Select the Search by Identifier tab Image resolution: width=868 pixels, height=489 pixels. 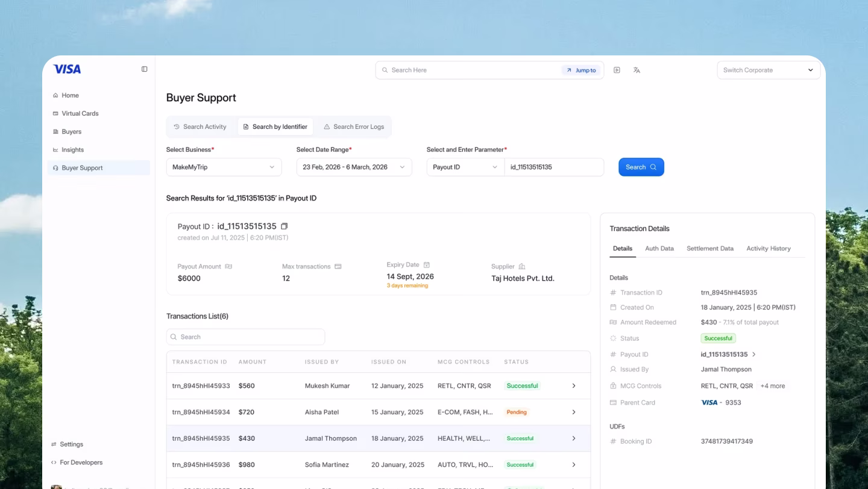tap(275, 127)
